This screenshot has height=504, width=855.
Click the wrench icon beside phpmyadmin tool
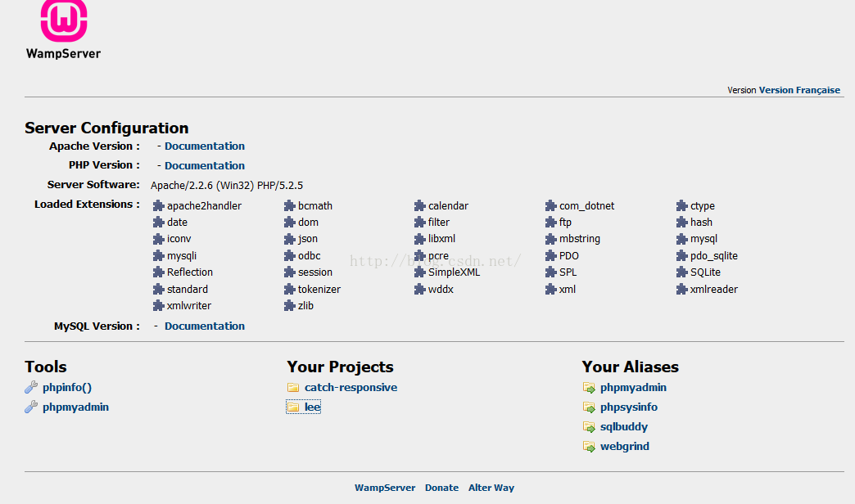click(x=31, y=407)
